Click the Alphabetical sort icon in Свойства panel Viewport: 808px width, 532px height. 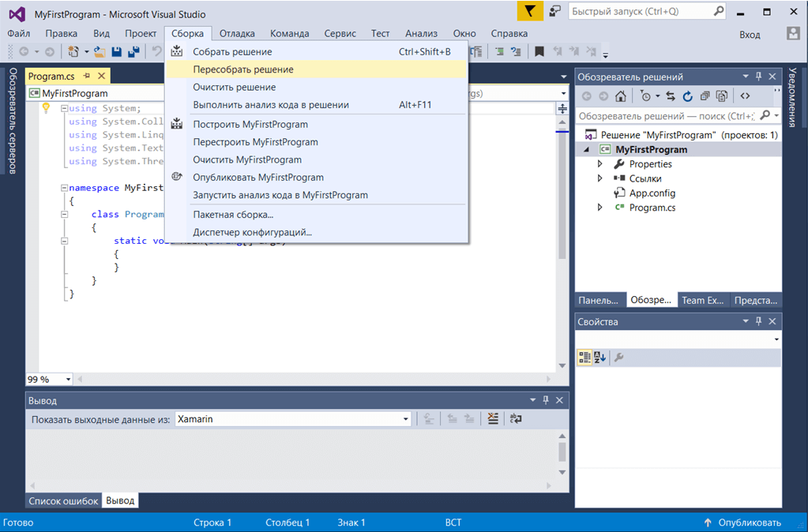[599, 358]
